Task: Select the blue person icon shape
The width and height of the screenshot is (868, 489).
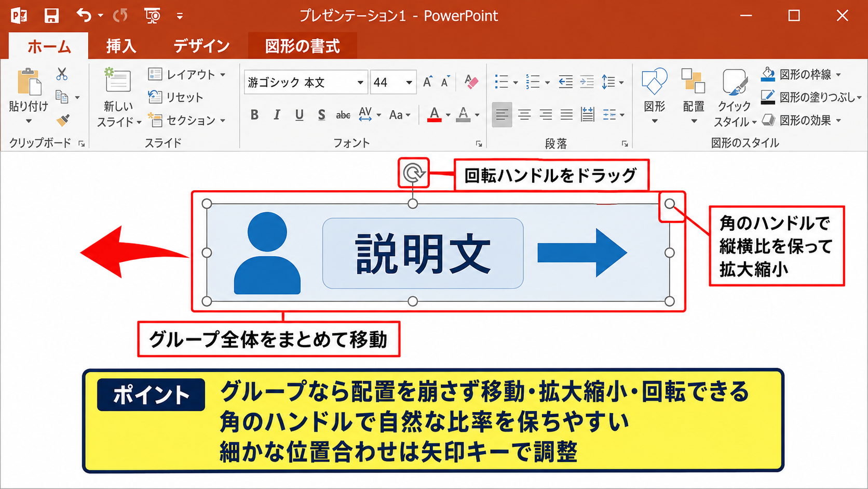Action: pyautogui.click(x=267, y=253)
